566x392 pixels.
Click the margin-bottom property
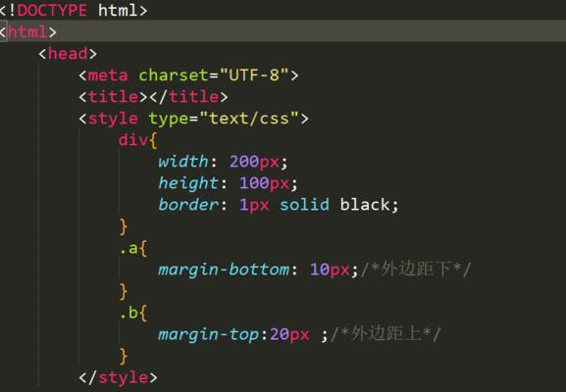coord(224,269)
